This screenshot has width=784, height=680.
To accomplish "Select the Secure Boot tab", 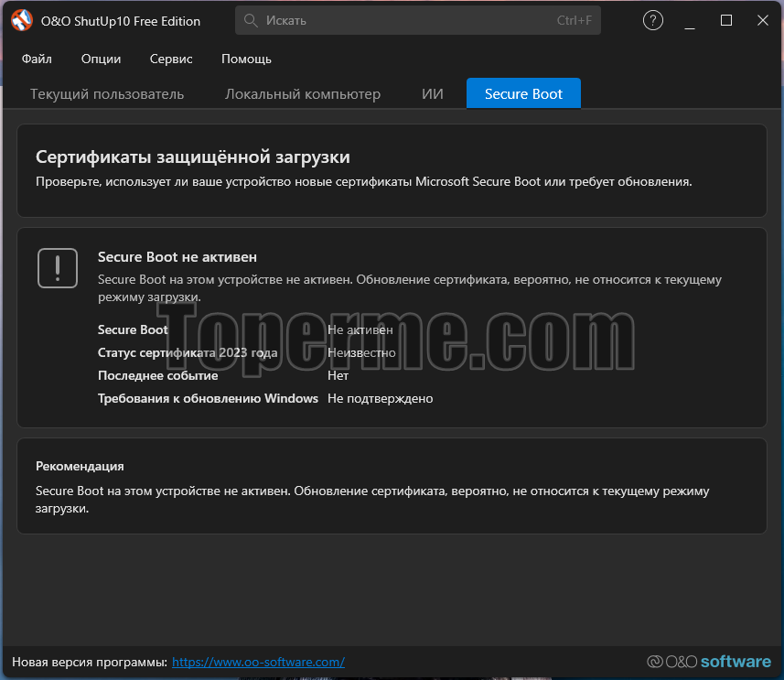I will pos(523,93).
